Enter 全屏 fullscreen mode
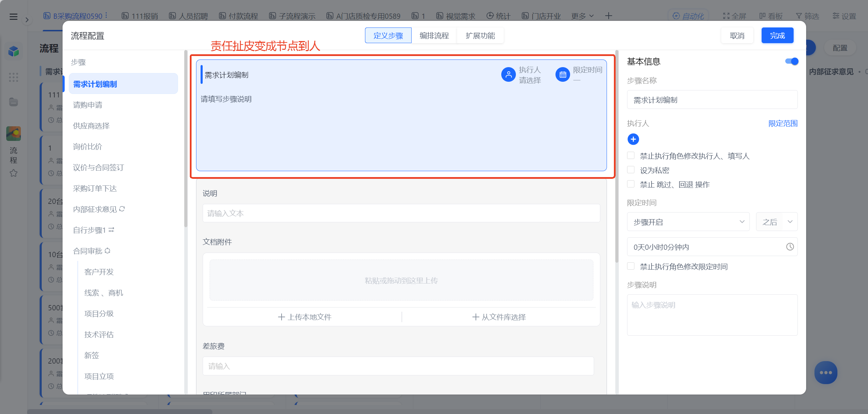 click(x=735, y=16)
